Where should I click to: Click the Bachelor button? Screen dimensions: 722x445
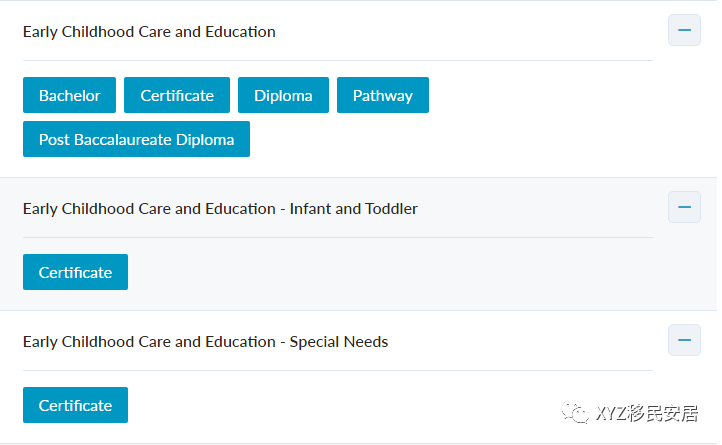70,95
